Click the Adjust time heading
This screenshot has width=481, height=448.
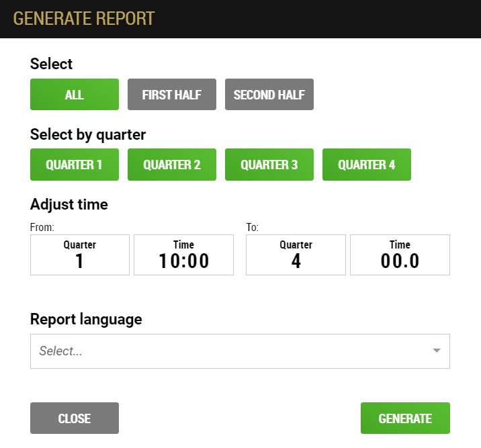69,205
